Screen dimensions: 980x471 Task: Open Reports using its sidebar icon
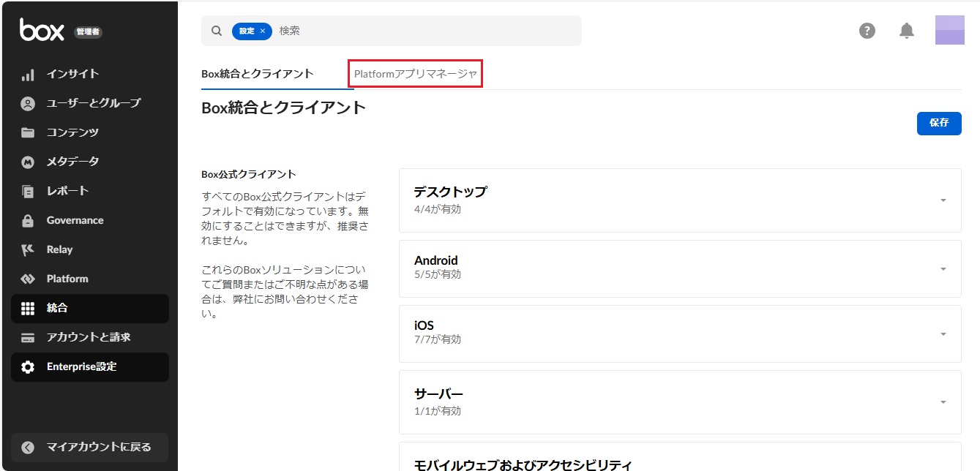pyautogui.click(x=28, y=192)
